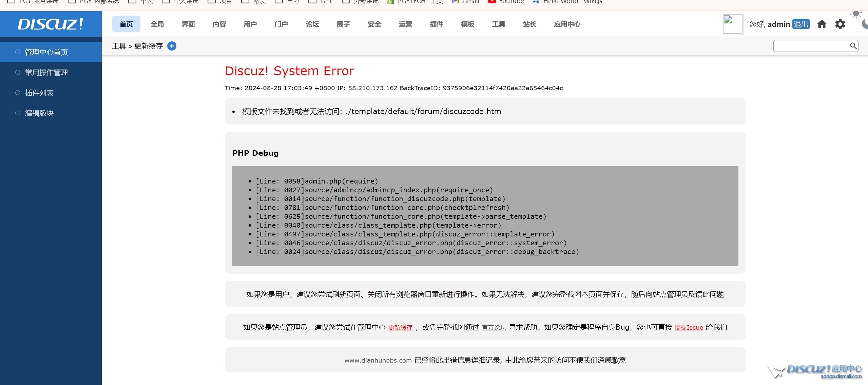This screenshot has height=385, width=868.
Task: Open 常用操作管理 in the sidebar
Action: coord(46,72)
